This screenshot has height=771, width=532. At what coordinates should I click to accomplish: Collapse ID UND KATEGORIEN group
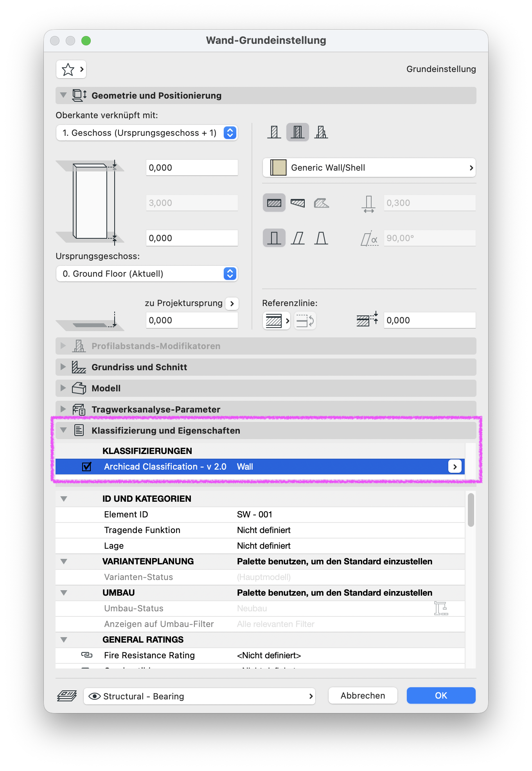click(x=64, y=499)
